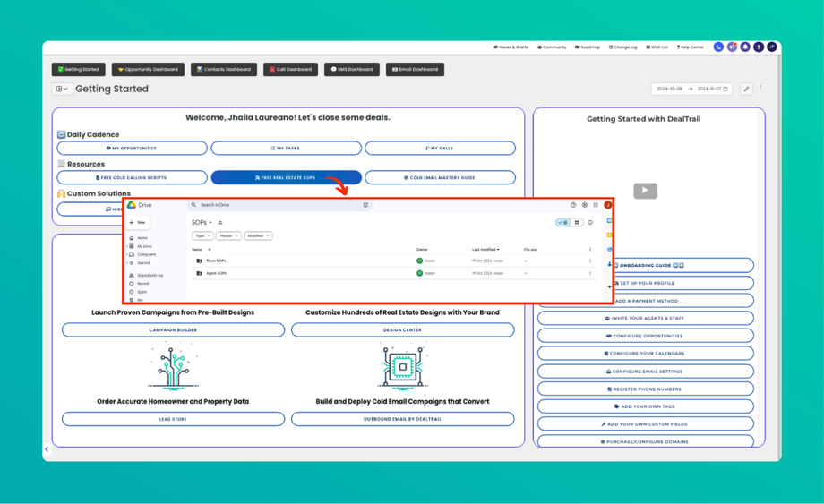
Task: Open Drive search filter options icon
Action: tap(365, 205)
